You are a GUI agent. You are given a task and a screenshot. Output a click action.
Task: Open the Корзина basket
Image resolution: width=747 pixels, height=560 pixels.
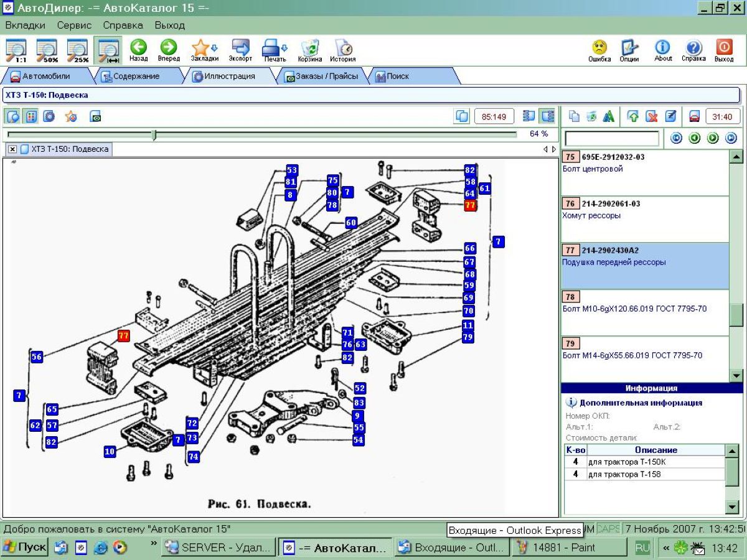coord(310,50)
